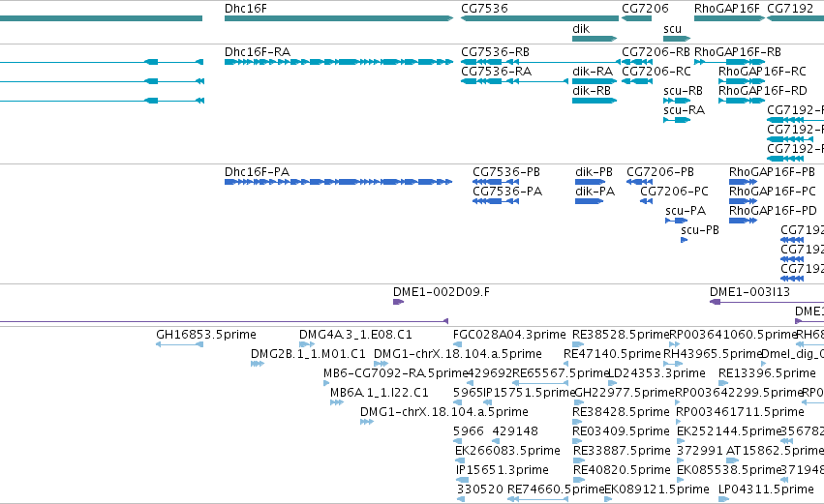Select EST EK089121.5prime
The width and height of the screenshot is (824, 504).
(608, 499)
